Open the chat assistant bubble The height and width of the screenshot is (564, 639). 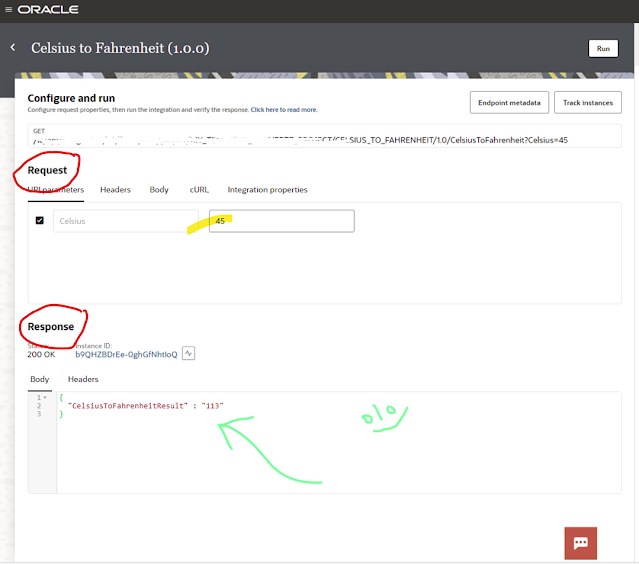click(580, 543)
